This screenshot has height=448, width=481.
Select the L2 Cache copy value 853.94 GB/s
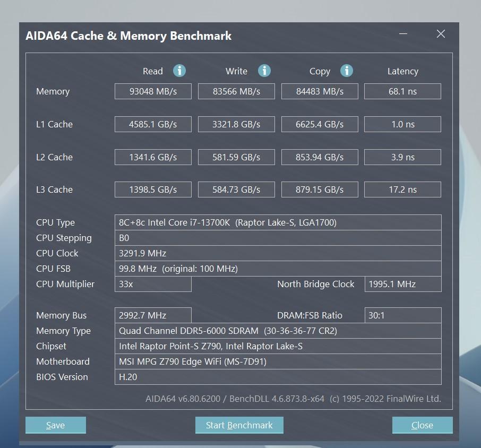320,157
